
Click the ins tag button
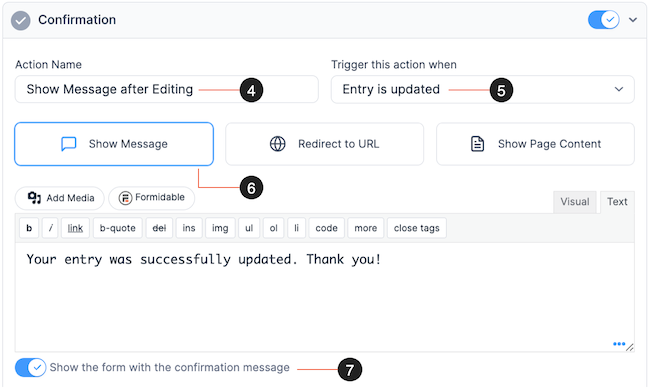click(189, 228)
